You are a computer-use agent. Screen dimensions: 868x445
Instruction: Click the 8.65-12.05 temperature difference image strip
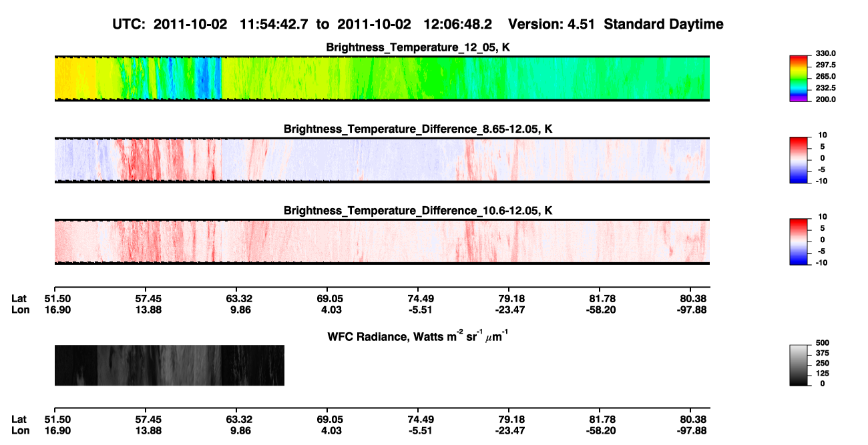coord(382,160)
